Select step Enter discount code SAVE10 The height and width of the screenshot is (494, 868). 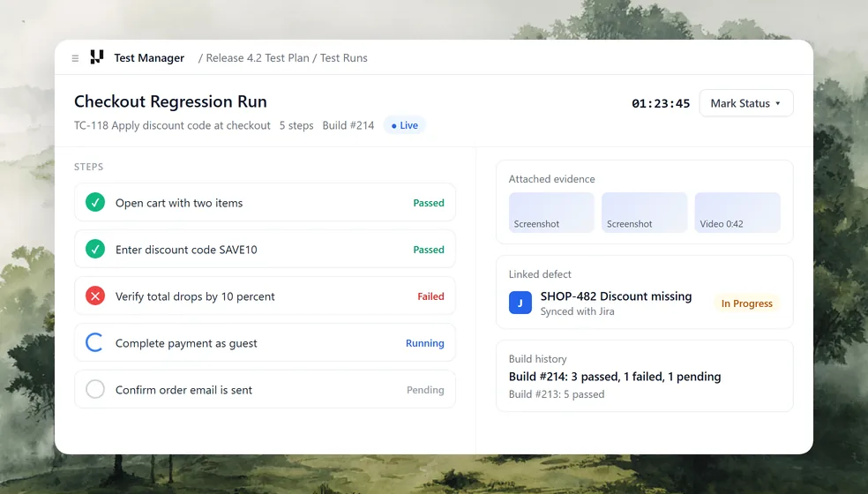click(x=265, y=250)
